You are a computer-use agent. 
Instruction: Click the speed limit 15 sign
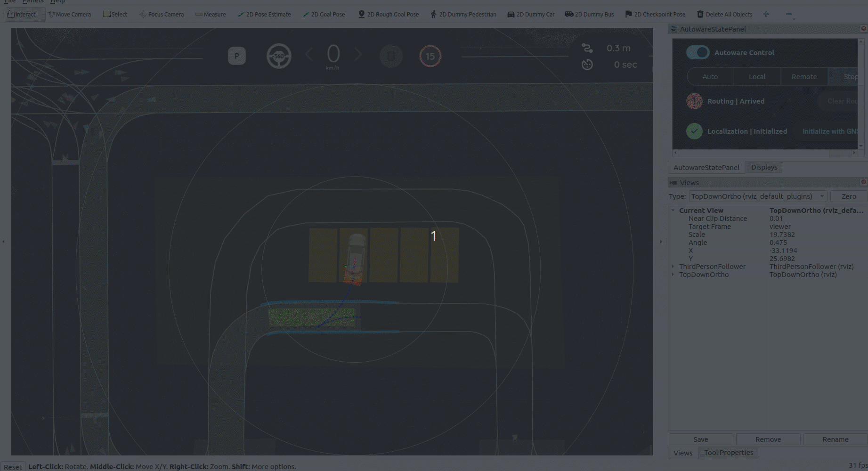click(430, 56)
